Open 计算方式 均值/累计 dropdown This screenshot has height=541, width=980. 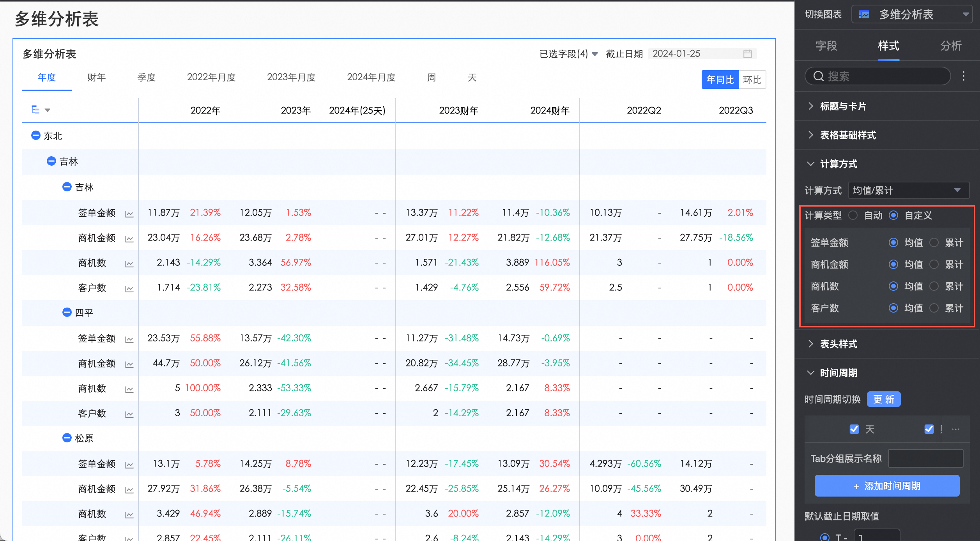(x=908, y=190)
